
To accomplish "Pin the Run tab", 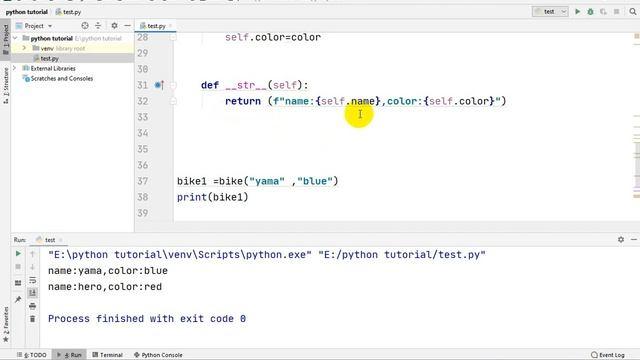I will tap(18, 299).
